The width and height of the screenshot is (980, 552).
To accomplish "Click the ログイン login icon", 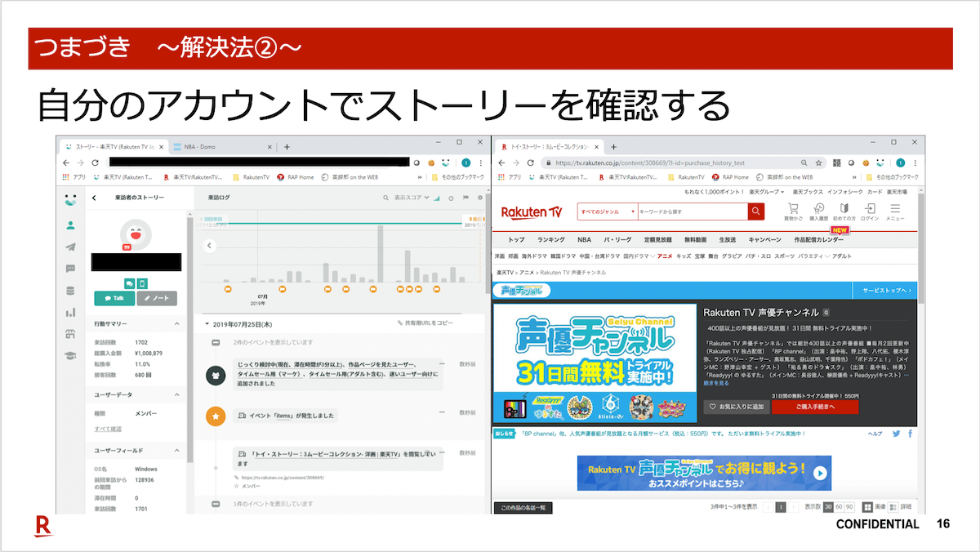I will pyautogui.click(x=870, y=212).
